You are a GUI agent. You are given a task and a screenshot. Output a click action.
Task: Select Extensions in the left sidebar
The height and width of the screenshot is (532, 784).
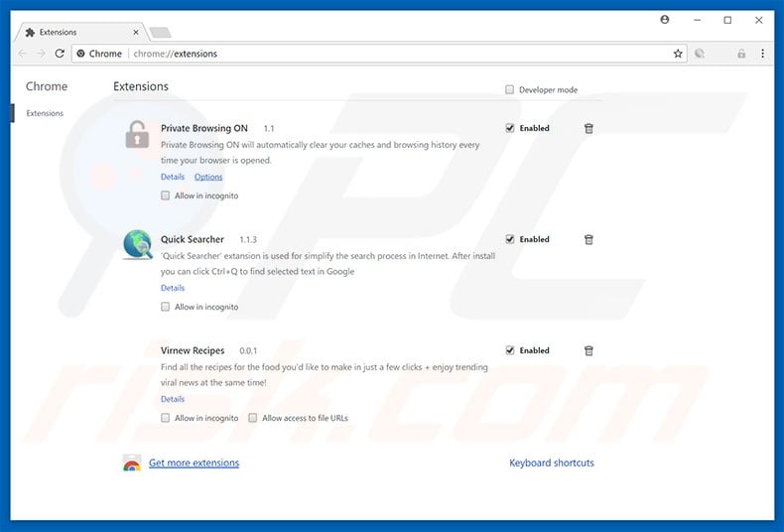click(45, 113)
